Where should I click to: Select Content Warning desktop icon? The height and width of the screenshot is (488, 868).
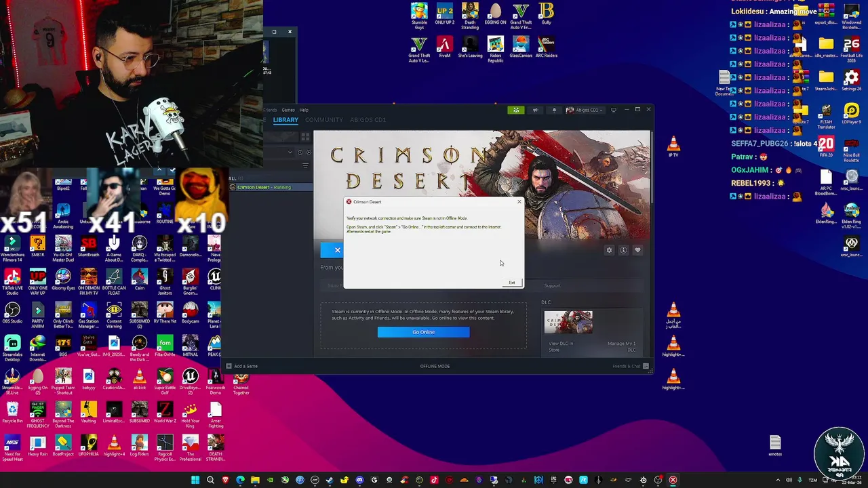pos(114,315)
